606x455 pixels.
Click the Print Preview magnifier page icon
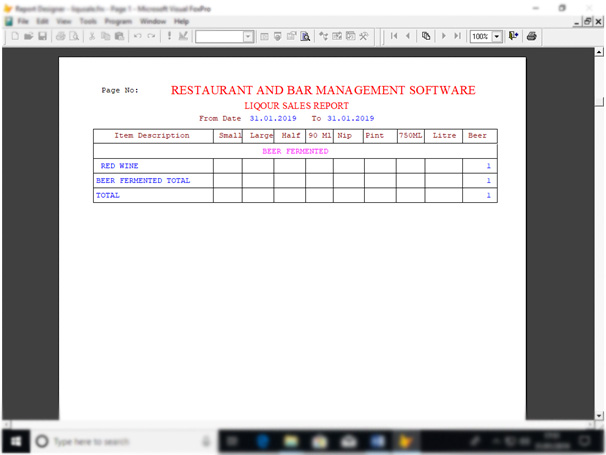coord(74,36)
